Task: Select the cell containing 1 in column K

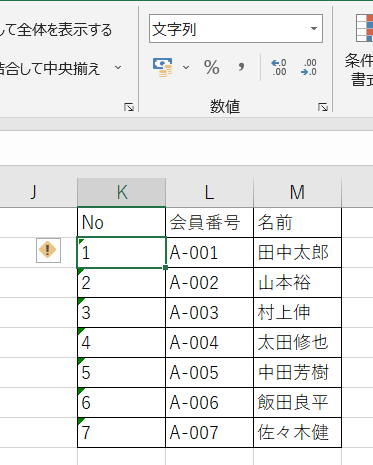Action: click(122, 252)
